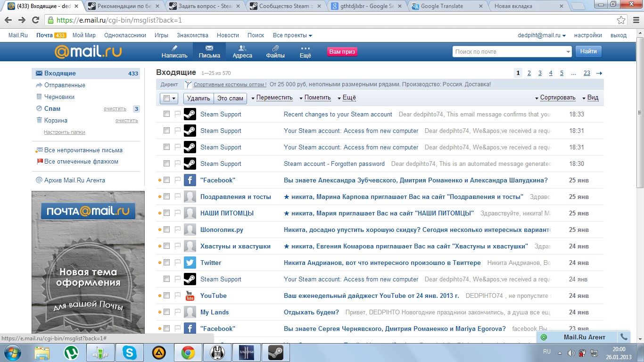This screenshot has width=644, height=362.
Task: Open Skype from the taskbar
Action: coord(130,353)
